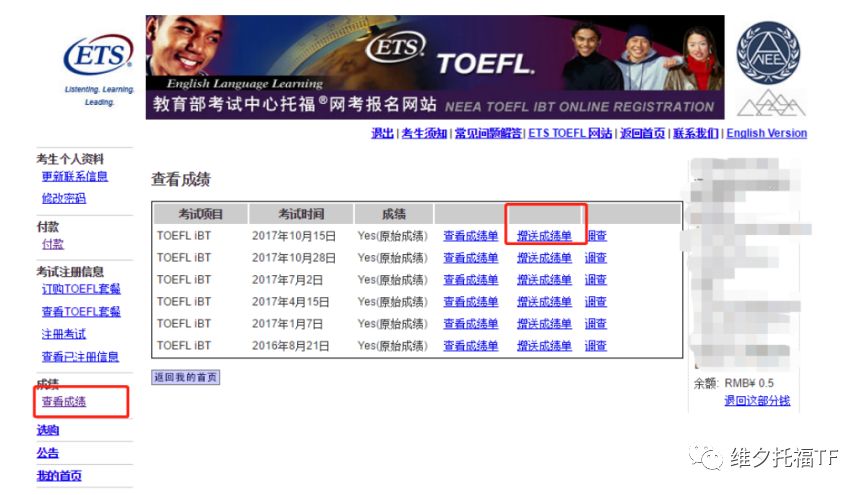View score report for 2017年10月15日
Screen dimensions: 866x495
click(x=471, y=236)
